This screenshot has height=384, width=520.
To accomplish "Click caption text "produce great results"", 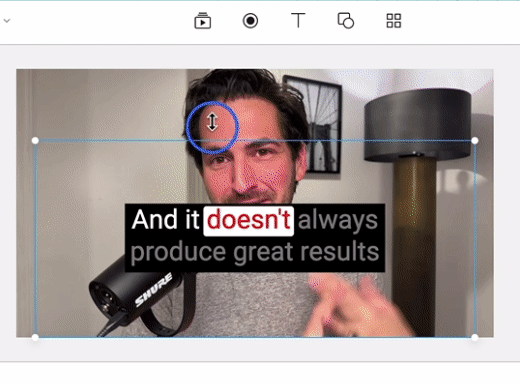I will (x=255, y=252).
